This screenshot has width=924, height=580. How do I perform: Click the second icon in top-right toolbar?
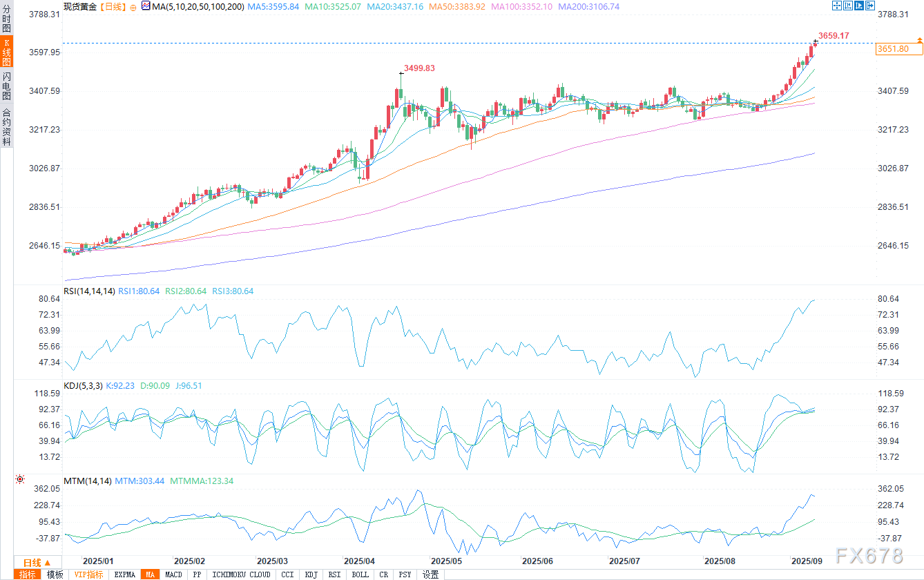click(847, 6)
